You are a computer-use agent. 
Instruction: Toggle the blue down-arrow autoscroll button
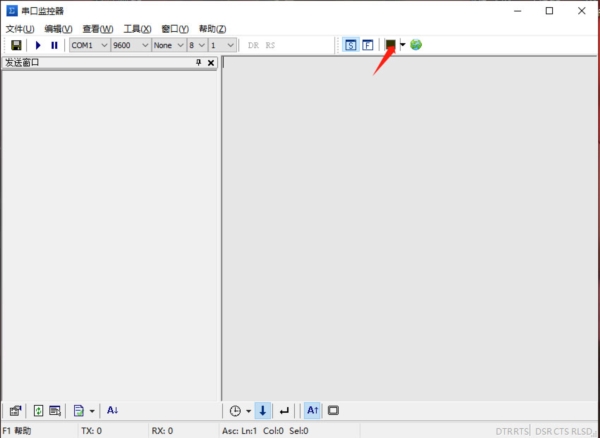click(x=262, y=411)
